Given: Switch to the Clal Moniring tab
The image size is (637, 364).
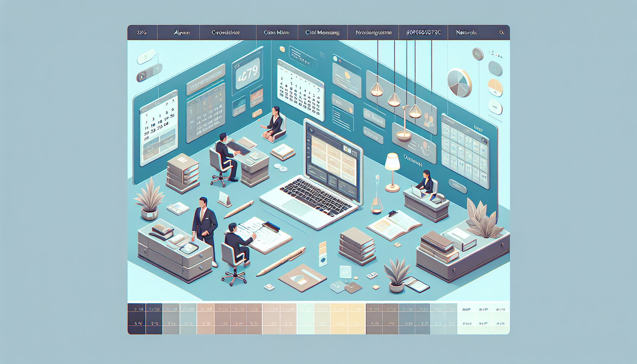Looking at the screenshot, I should [322, 32].
